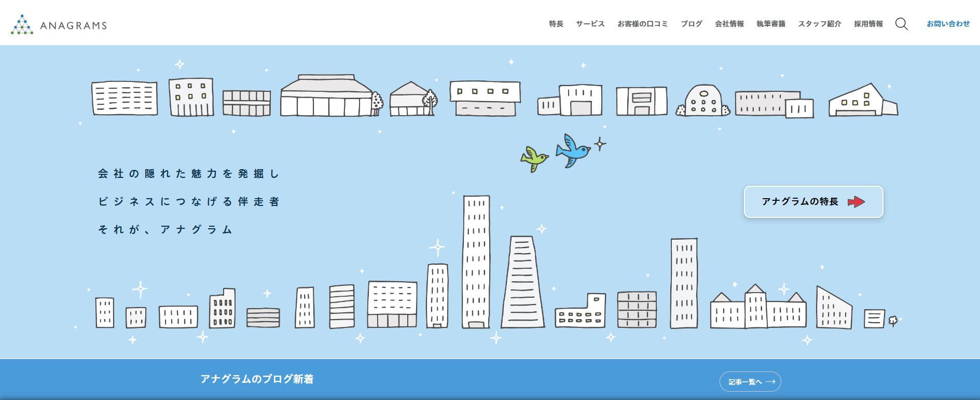Screen dimensions: 980x400
Task: Go to the サービス page
Action: [x=590, y=24]
